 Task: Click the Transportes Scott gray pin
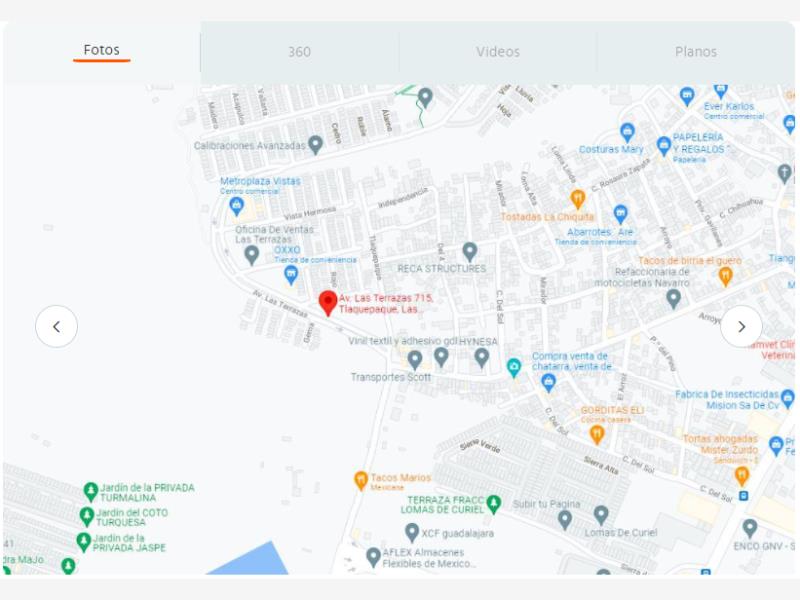tap(415, 360)
